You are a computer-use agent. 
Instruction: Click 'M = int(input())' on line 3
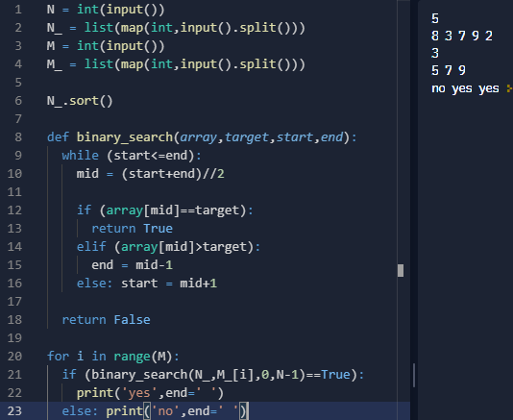106,46
